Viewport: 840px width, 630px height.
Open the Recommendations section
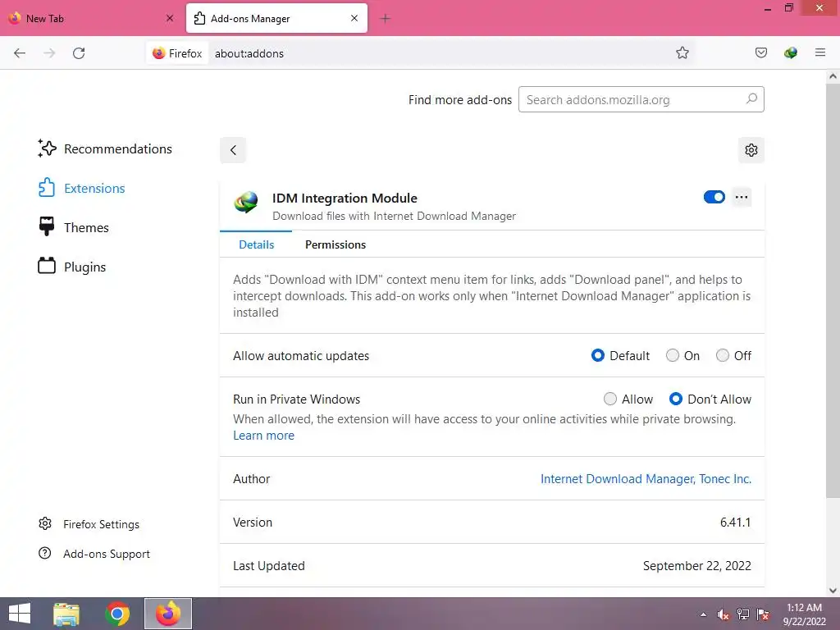[105, 149]
